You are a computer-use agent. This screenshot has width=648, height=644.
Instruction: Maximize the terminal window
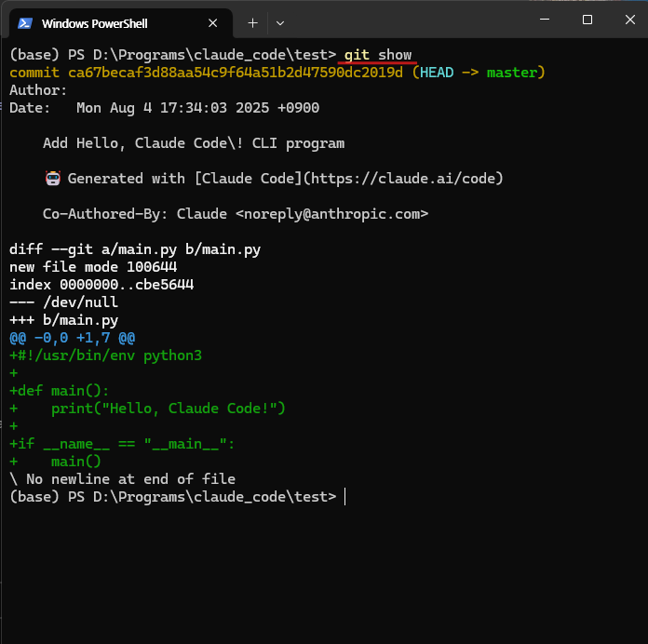tap(587, 20)
